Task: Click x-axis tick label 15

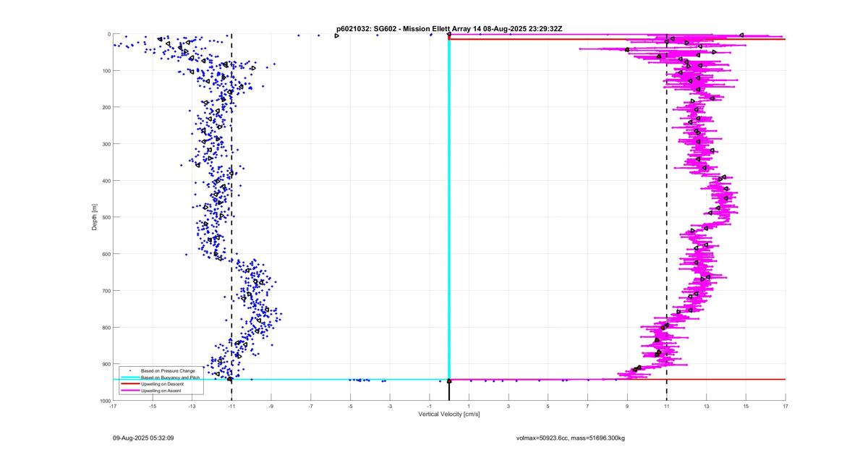Action: click(x=746, y=407)
